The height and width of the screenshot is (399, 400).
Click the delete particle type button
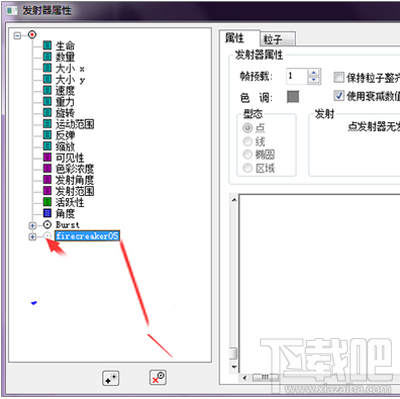(158, 378)
